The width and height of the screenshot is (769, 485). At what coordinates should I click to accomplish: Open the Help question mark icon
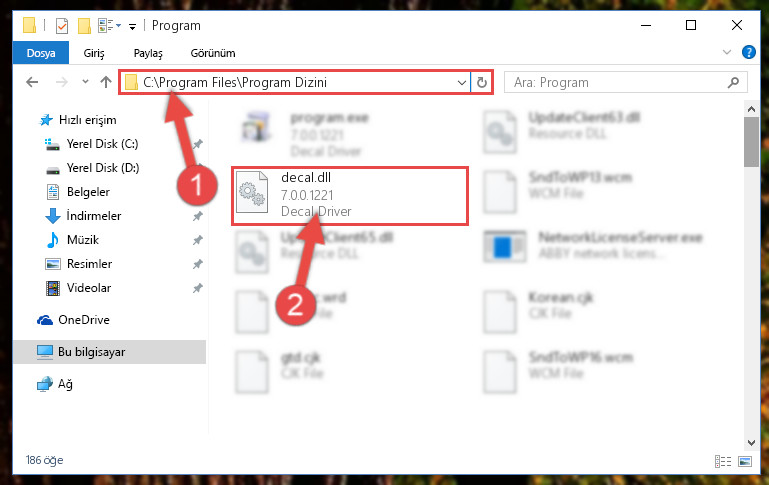[748, 52]
